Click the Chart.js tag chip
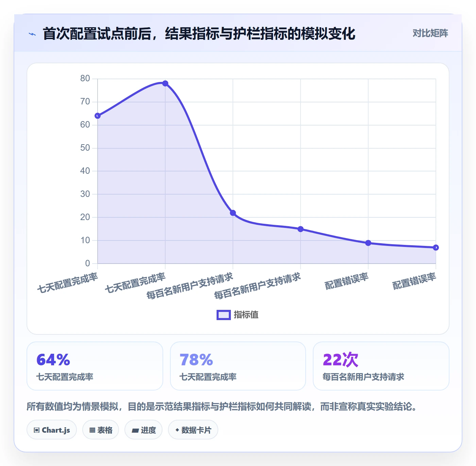Viewport: 476px width, 466px height. pos(52,430)
